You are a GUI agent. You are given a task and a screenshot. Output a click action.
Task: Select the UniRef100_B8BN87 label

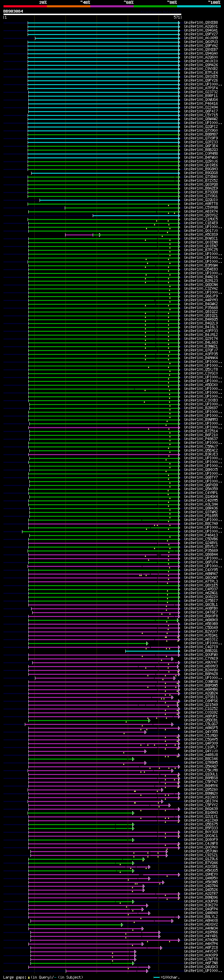[201, 134]
